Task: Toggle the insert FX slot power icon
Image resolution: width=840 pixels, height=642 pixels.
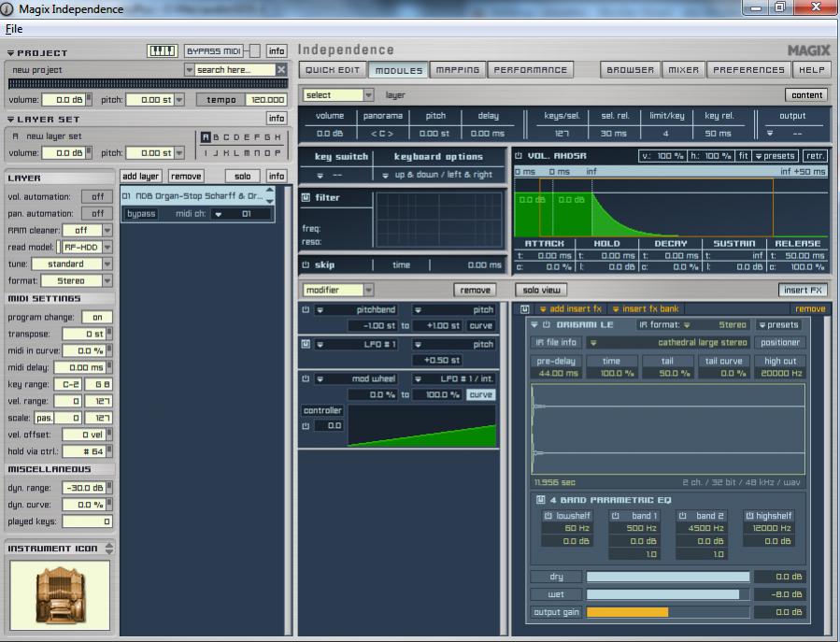Action: [x=524, y=309]
